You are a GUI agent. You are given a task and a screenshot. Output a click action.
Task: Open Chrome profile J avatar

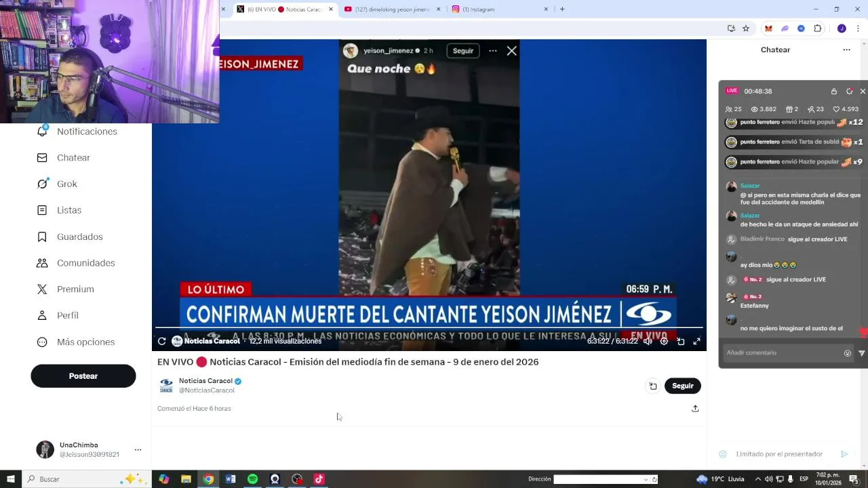coord(842,28)
